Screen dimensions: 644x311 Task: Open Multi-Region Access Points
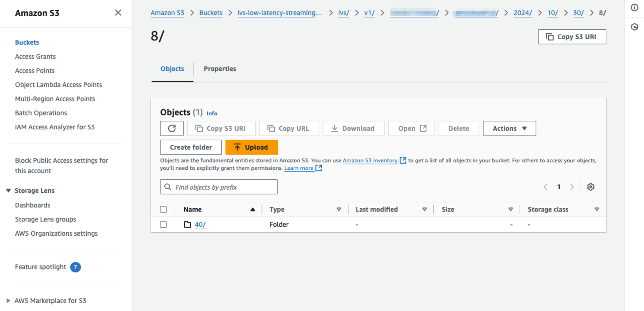[x=55, y=99]
